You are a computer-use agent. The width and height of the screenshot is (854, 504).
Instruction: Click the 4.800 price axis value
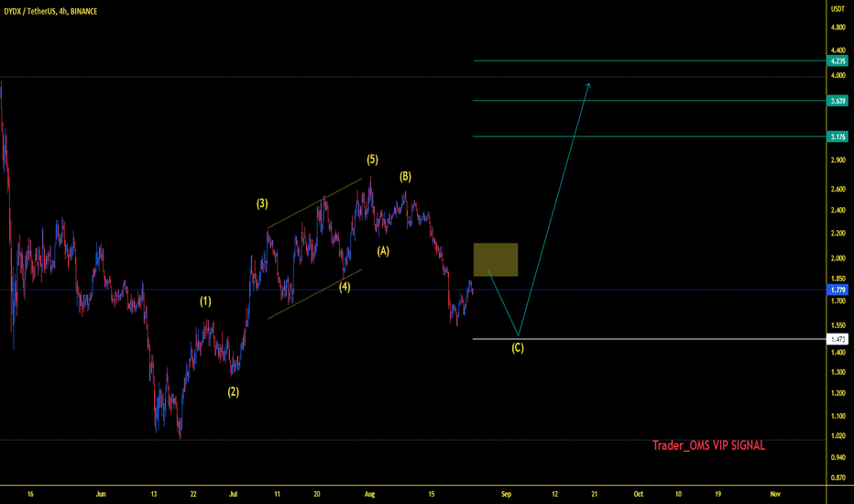(x=838, y=27)
